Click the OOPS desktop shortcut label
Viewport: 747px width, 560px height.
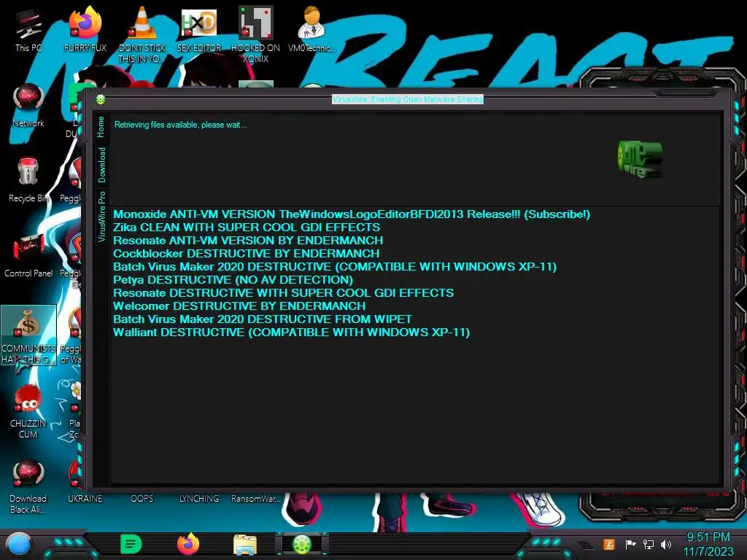click(x=142, y=499)
